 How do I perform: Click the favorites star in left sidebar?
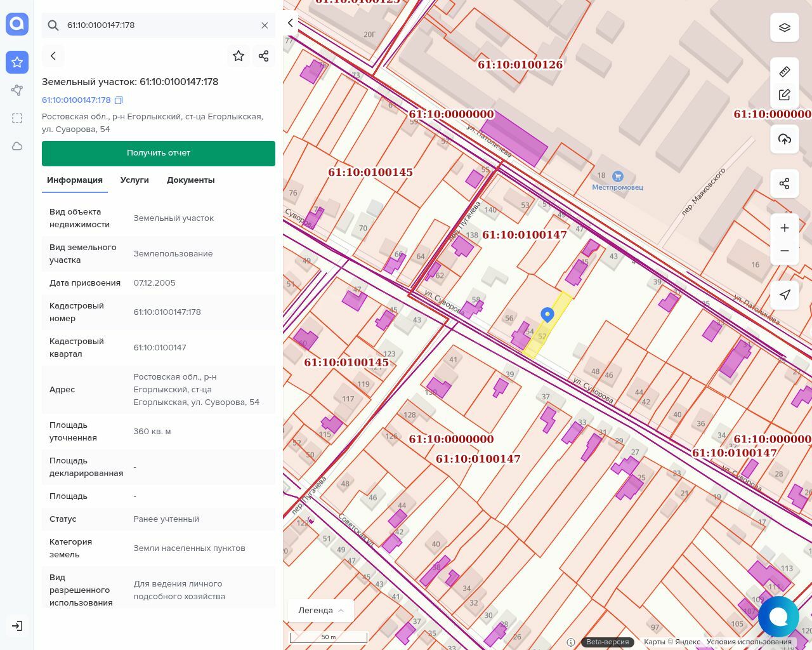pos(17,62)
